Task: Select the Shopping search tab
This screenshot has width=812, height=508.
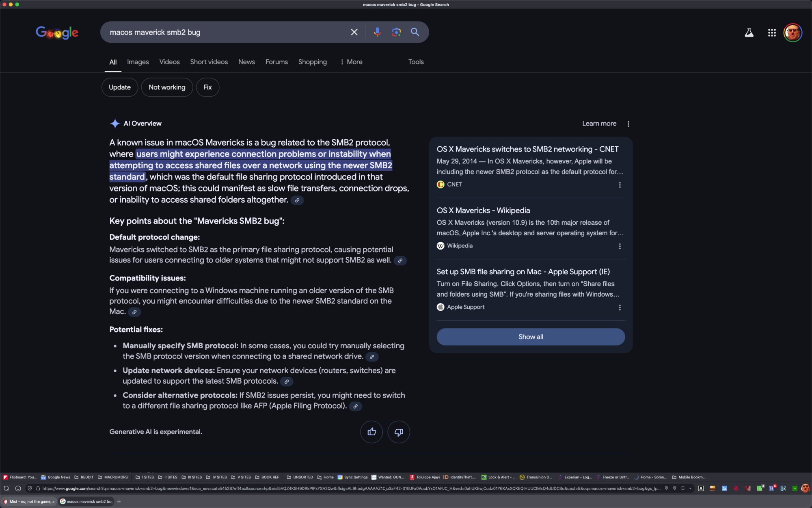Action: pos(312,61)
